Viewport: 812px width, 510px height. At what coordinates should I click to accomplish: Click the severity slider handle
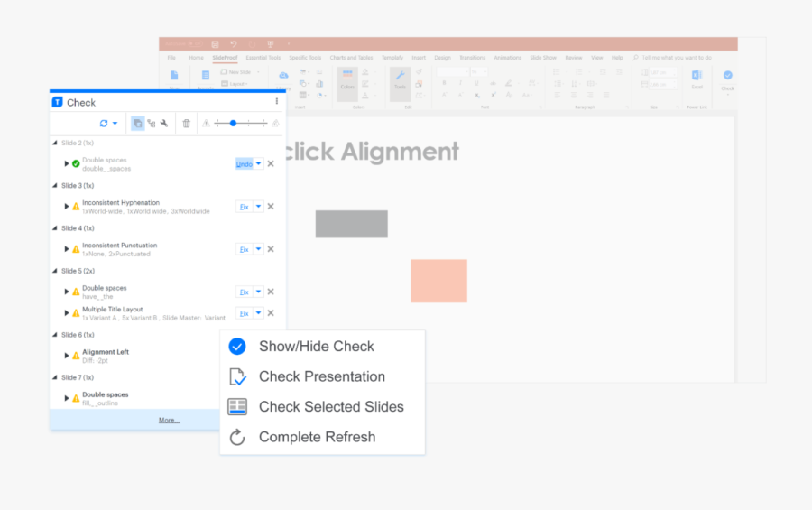pos(234,123)
